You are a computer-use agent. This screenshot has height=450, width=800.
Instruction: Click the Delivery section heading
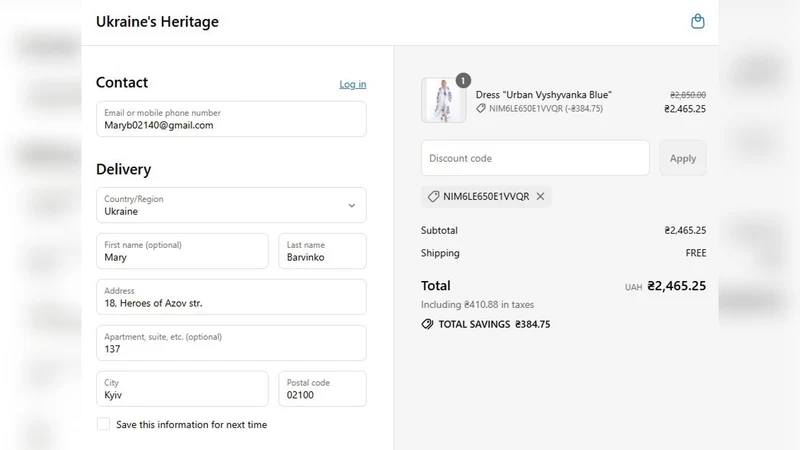click(x=123, y=169)
